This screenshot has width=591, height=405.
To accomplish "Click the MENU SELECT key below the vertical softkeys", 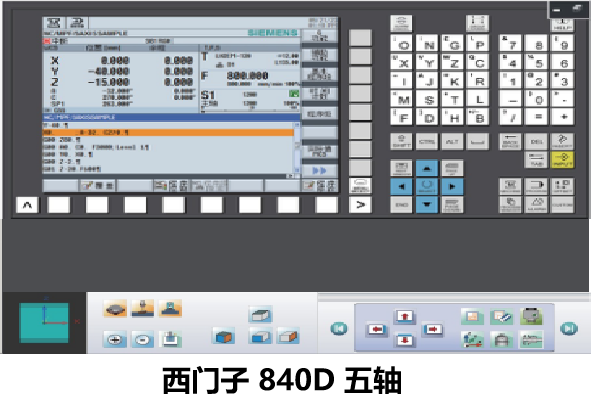I will click(360, 186).
